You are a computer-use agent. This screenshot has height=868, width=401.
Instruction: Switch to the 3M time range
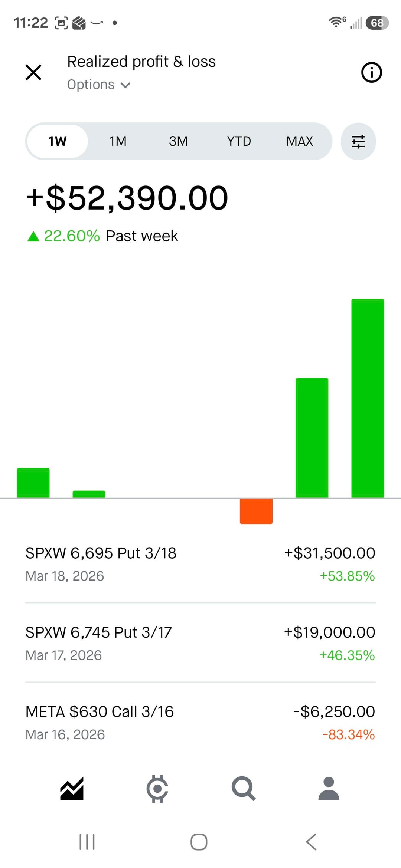(x=178, y=141)
